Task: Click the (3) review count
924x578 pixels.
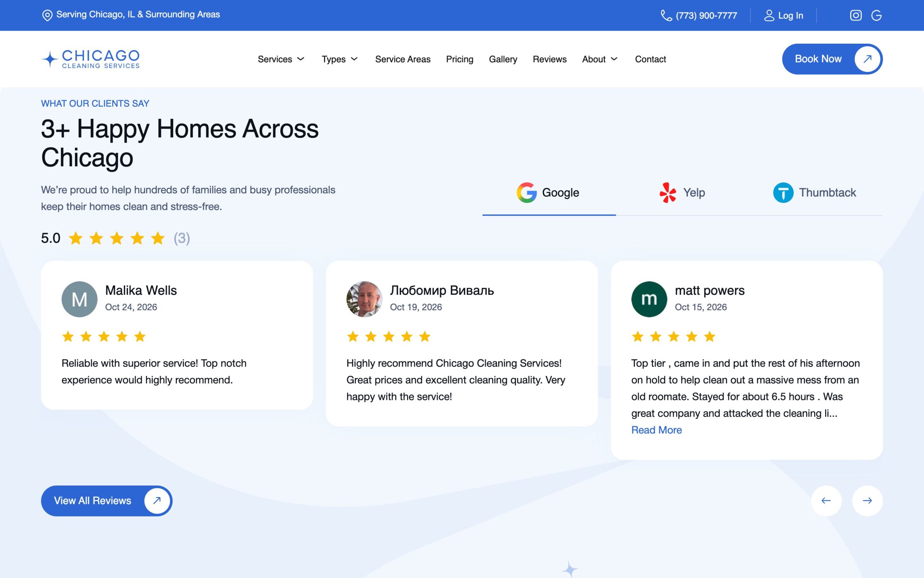Action: click(x=182, y=238)
